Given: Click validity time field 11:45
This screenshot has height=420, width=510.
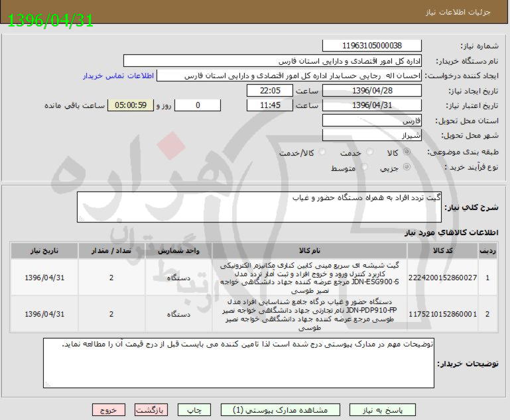Looking at the screenshot, I should [270, 105].
